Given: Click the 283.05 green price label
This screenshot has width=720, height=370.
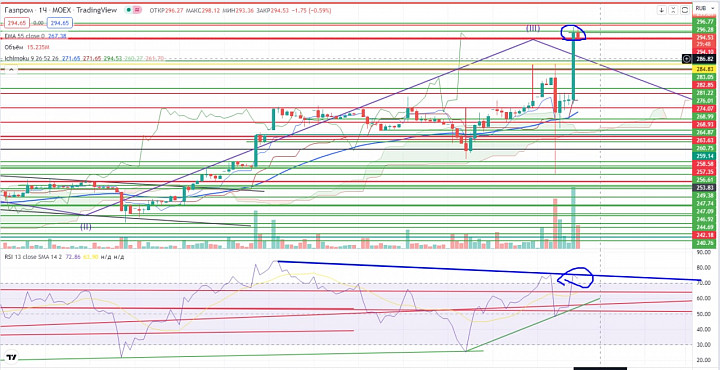Looking at the screenshot, I should (704, 77).
